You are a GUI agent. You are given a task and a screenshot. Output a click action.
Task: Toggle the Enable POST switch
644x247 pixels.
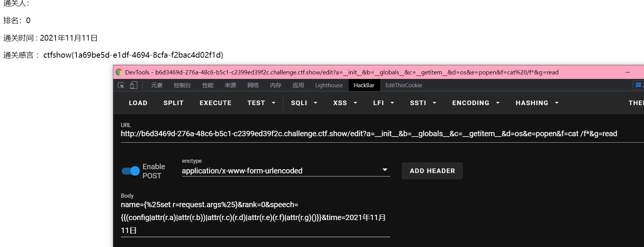(x=131, y=171)
